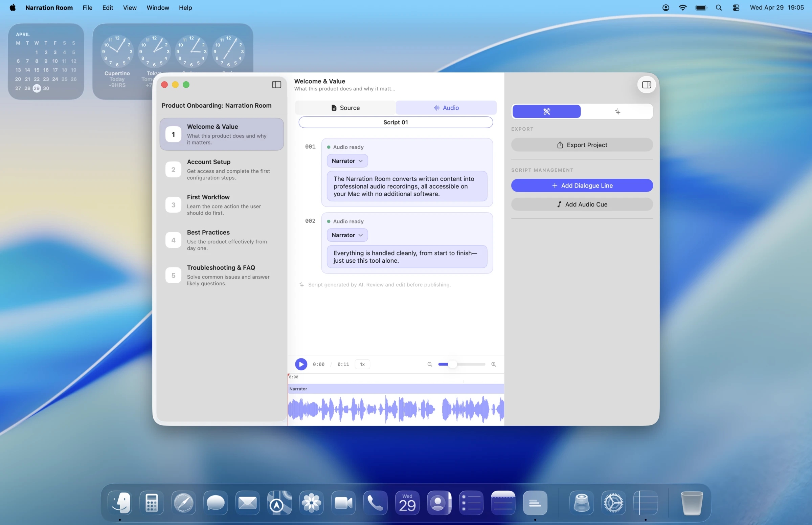Open the Narration Room app menu
This screenshot has height=525, width=812.
pyautogui.click(x=49, y=7)
